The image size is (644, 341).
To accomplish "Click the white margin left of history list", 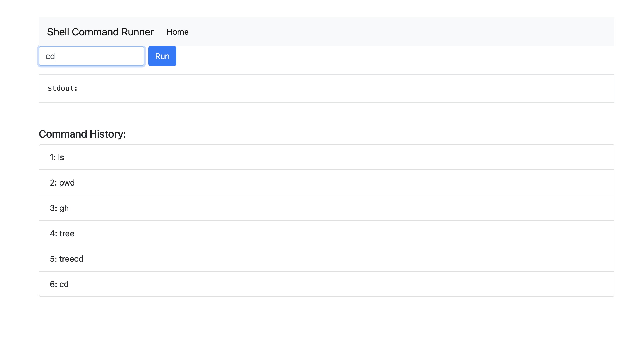I will (x=19, y=220).
